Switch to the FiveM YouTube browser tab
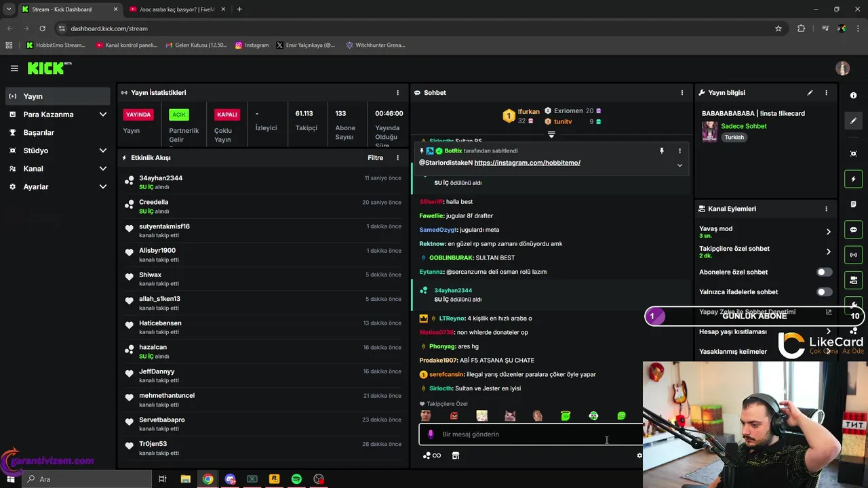The width and height of the screenshot is (868, 488). (178, 9)
